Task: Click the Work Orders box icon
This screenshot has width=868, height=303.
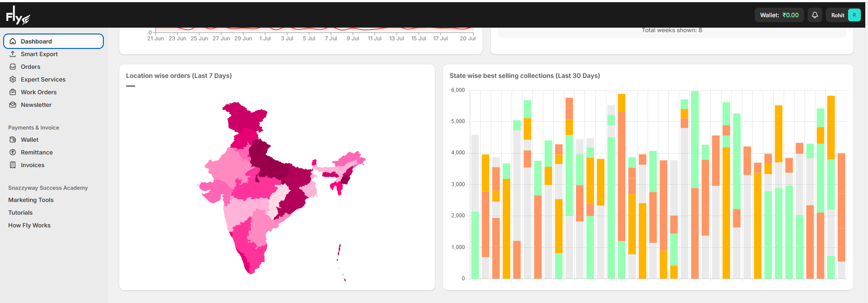Action: point(13,92)
